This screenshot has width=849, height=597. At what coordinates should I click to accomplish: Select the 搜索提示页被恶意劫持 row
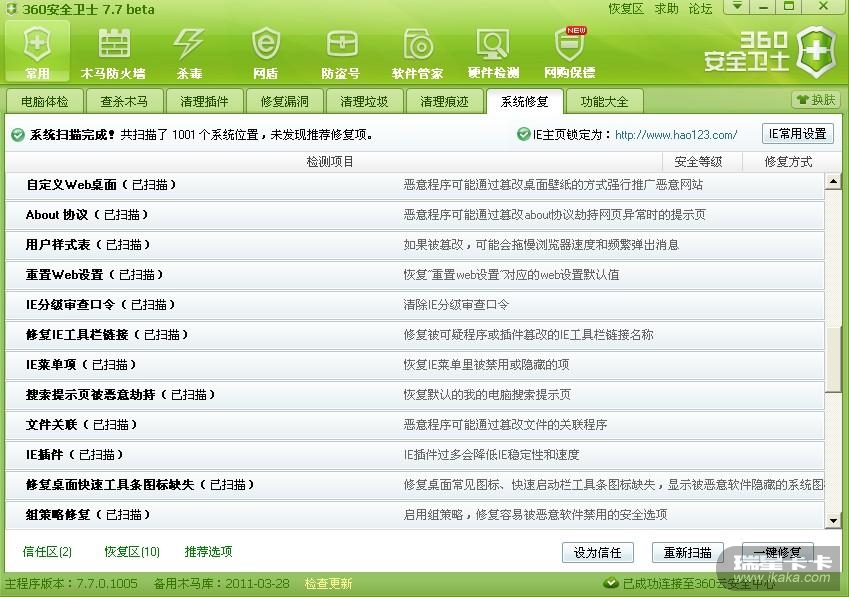[x=415, y=395]
